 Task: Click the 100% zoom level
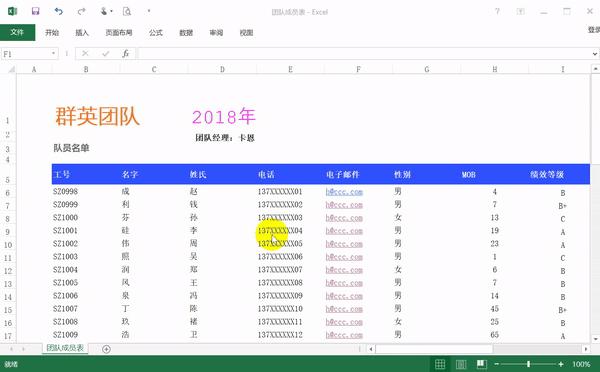[x=581, y=364]
